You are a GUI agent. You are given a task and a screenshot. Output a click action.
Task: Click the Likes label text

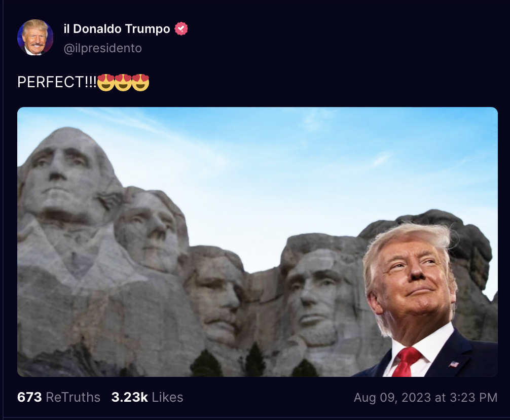click(167, 397)
